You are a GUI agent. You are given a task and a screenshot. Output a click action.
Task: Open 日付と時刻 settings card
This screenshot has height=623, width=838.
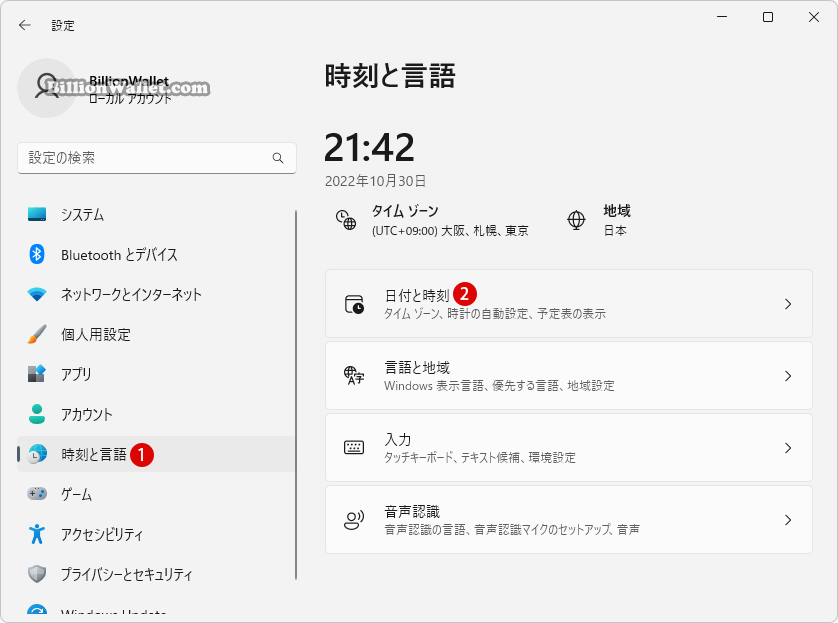(x=569, y=304)
